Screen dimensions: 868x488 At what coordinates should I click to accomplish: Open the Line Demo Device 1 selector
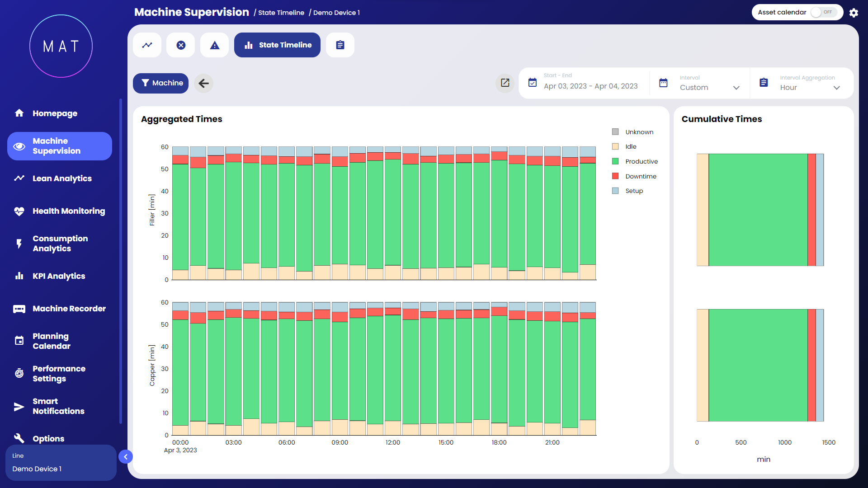point(61,463)
